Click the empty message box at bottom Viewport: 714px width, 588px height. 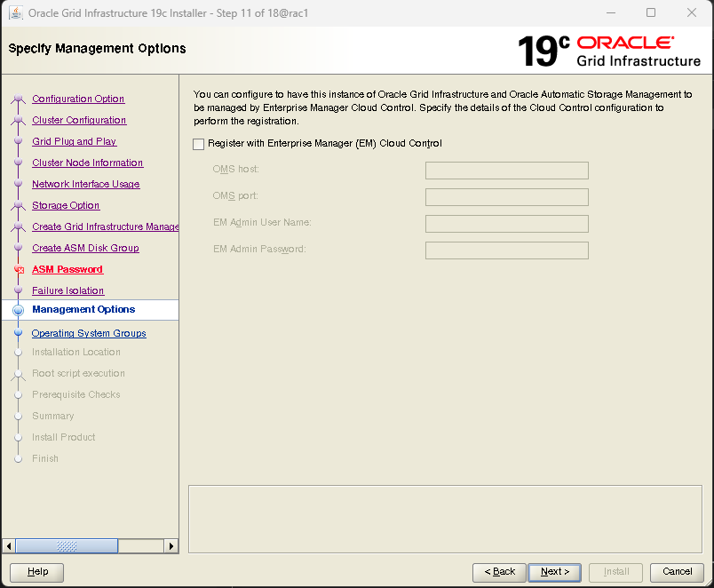point(445,520)
